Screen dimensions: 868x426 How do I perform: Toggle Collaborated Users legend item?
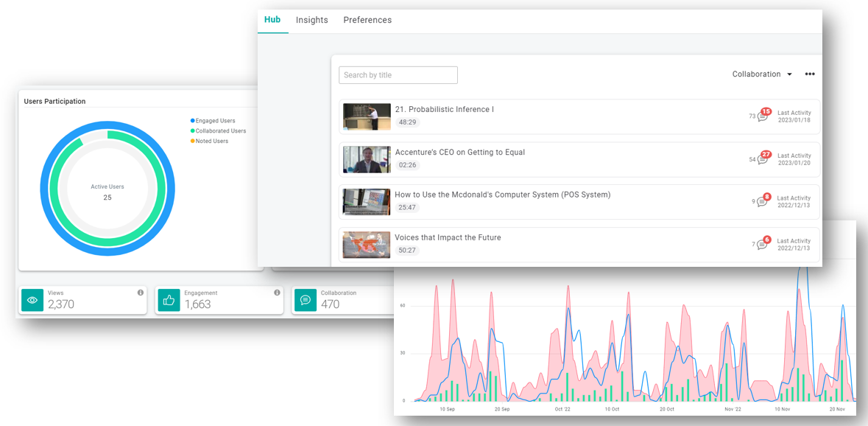pyautogui.click(x=218, y=130)
